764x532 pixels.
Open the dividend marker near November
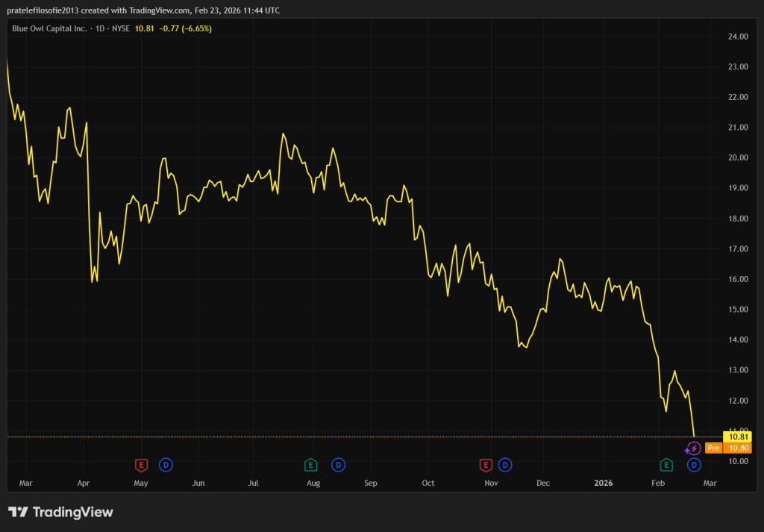coord(505,465)
